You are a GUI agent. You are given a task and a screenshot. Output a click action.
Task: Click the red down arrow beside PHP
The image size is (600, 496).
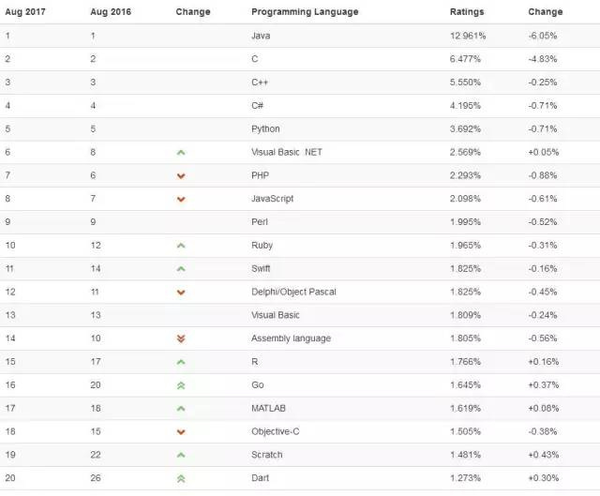181,176
